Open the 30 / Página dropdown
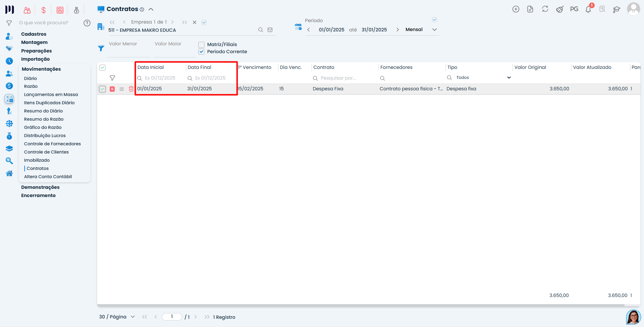The image size is (644, 327). pos(117,317)
